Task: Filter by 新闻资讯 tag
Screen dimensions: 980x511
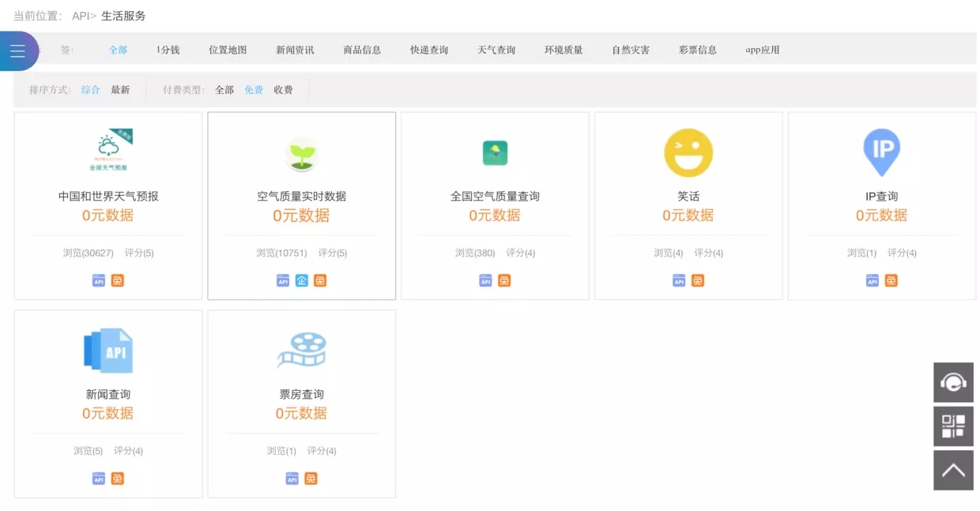Action: pyautogui.click(x=295, y=50)
